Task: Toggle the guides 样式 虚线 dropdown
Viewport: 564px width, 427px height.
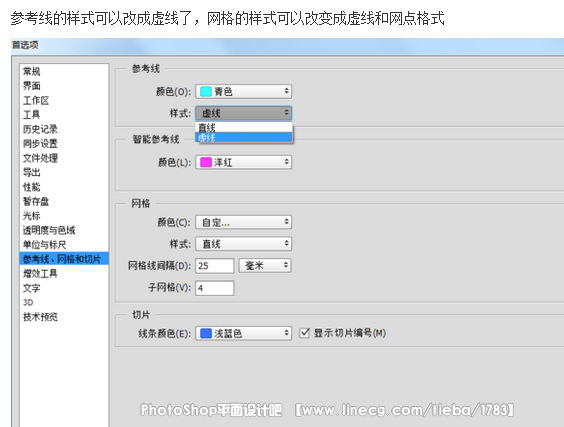Action: pyautogui.click(x=244, y=113)
